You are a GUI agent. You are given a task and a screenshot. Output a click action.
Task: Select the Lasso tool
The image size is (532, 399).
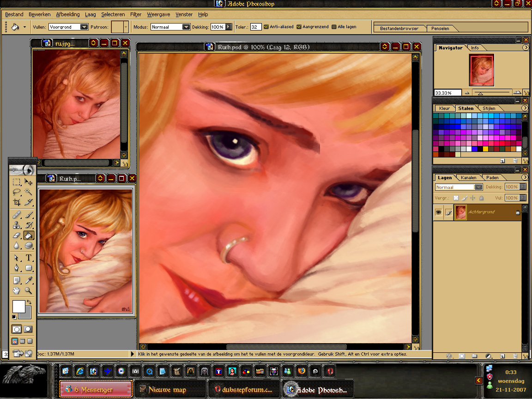[x=16, y=192]
